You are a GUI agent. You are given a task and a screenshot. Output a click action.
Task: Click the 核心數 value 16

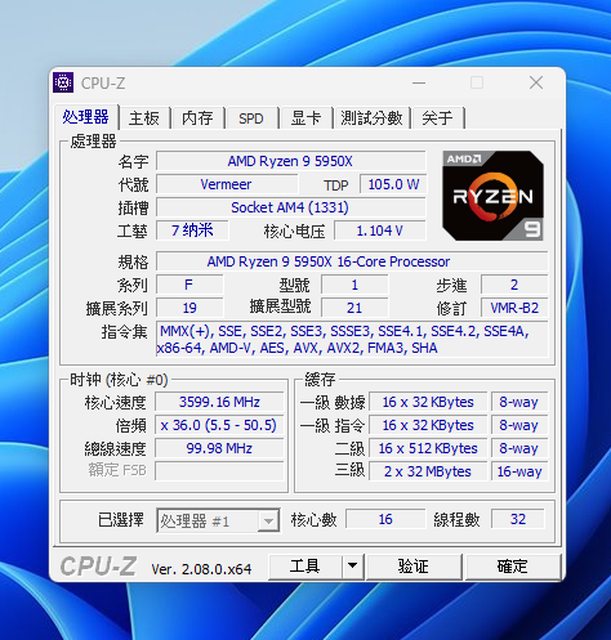385,520
